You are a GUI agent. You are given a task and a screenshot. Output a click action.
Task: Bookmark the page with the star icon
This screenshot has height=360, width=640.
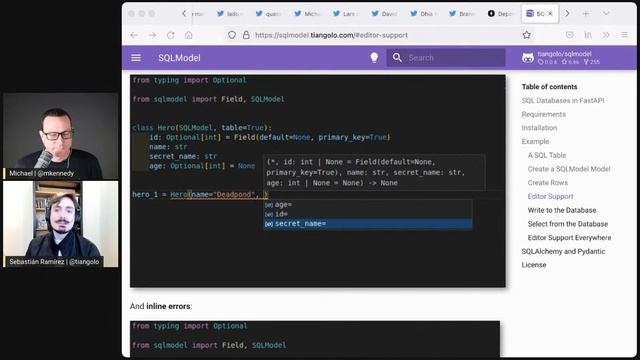pos(527,35)
